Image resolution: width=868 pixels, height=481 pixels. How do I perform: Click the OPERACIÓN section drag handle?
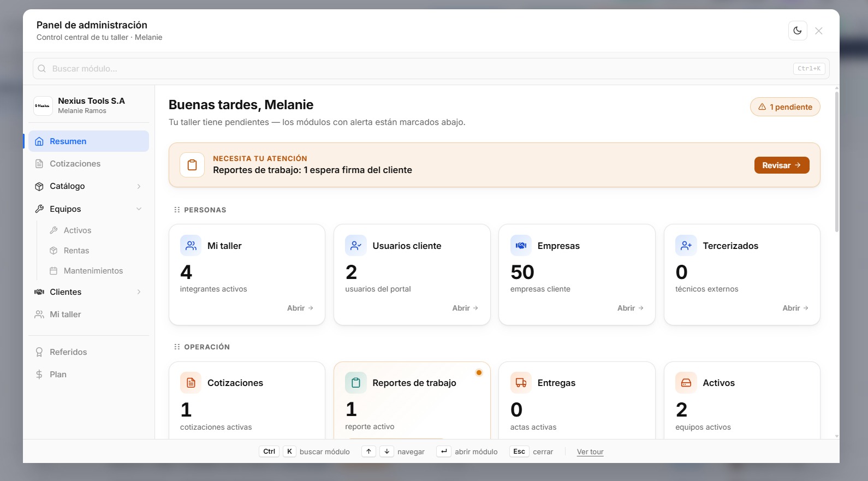[177, 347]
